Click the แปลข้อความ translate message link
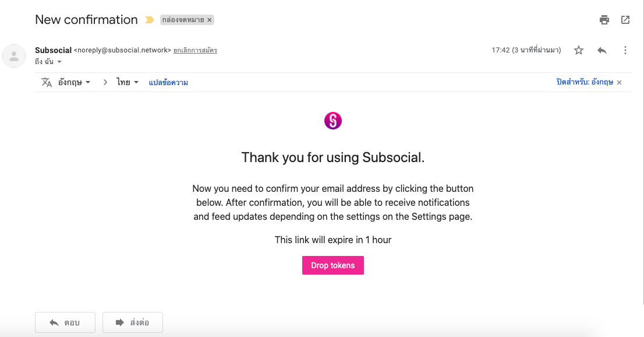The height and width of the screenshot is (337, 644). 168,82
